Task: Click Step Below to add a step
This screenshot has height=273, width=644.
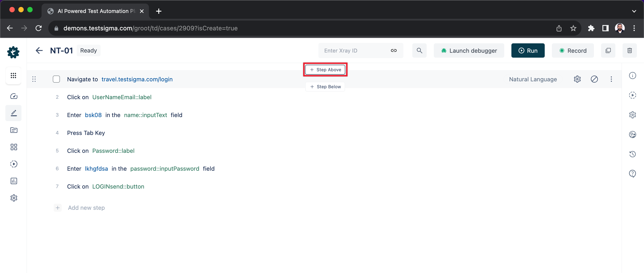Action: [325, 87]
